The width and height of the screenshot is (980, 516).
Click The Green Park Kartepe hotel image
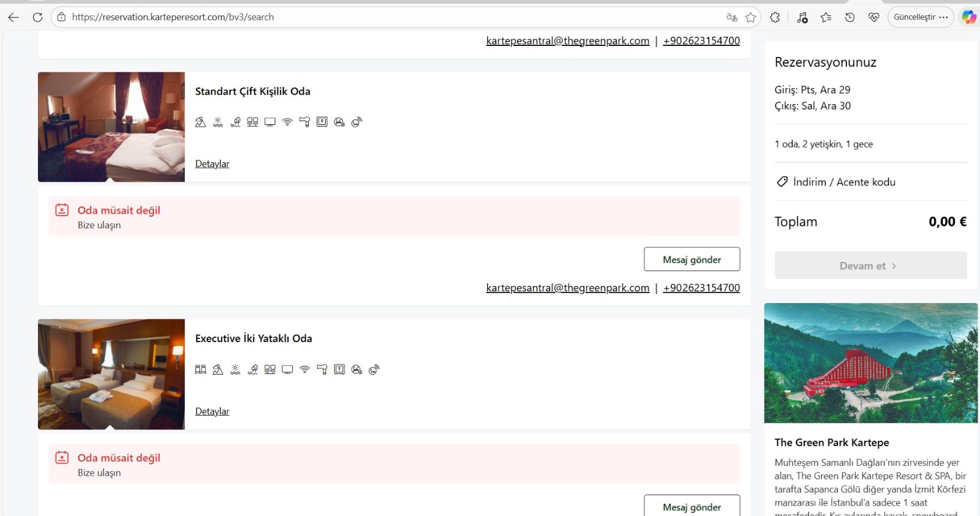point(870,362)
